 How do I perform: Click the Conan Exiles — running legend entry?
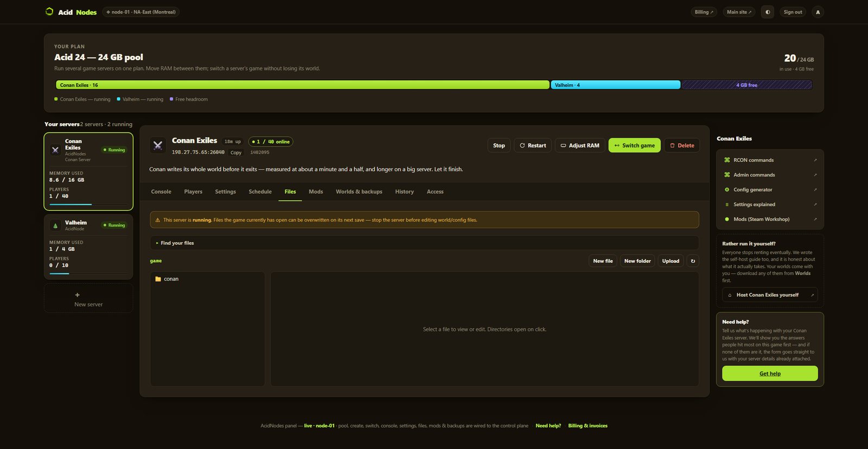pos(82,99)
